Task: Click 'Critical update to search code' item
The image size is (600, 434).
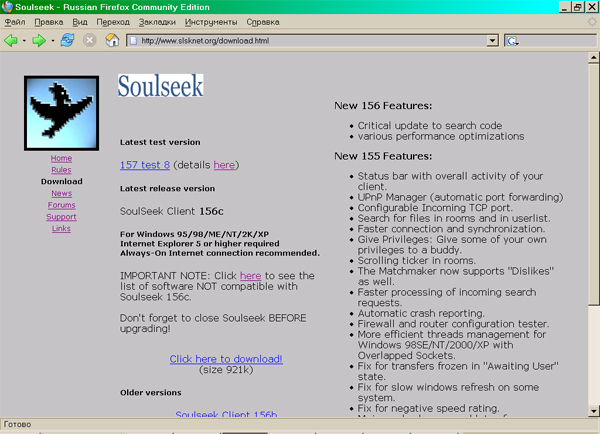Action: [430, 126]
